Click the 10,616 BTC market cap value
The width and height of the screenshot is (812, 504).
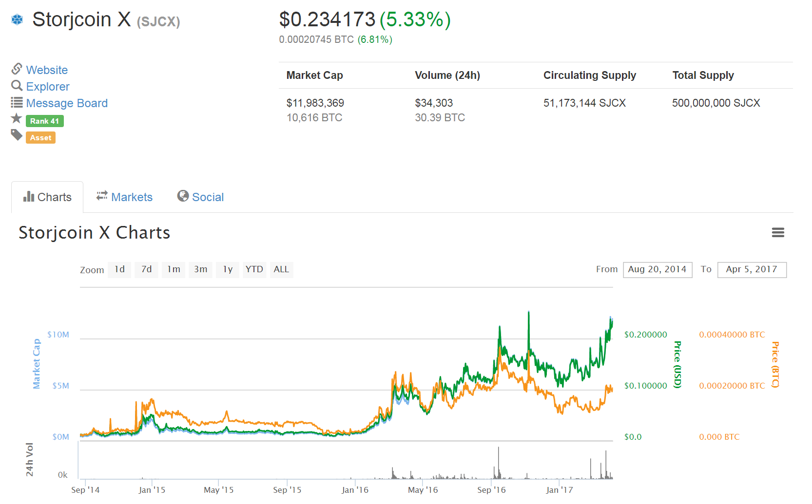pos(314,118)
